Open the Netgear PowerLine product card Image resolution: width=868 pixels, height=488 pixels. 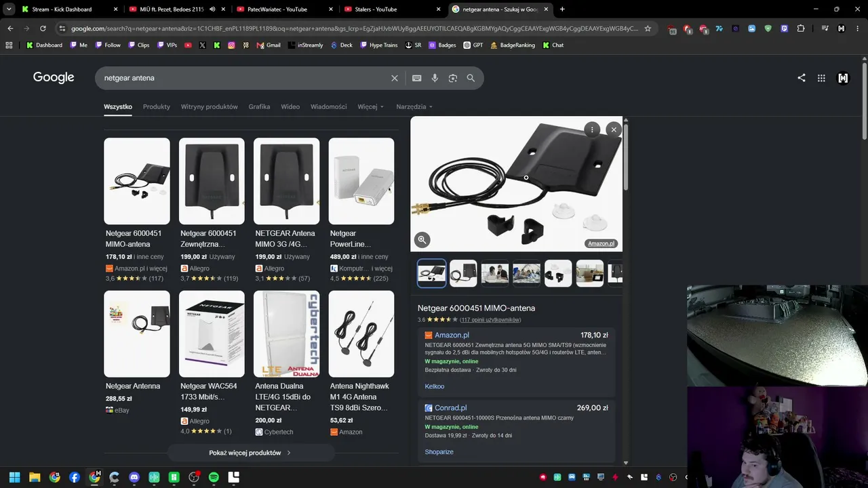coord(361,210)
